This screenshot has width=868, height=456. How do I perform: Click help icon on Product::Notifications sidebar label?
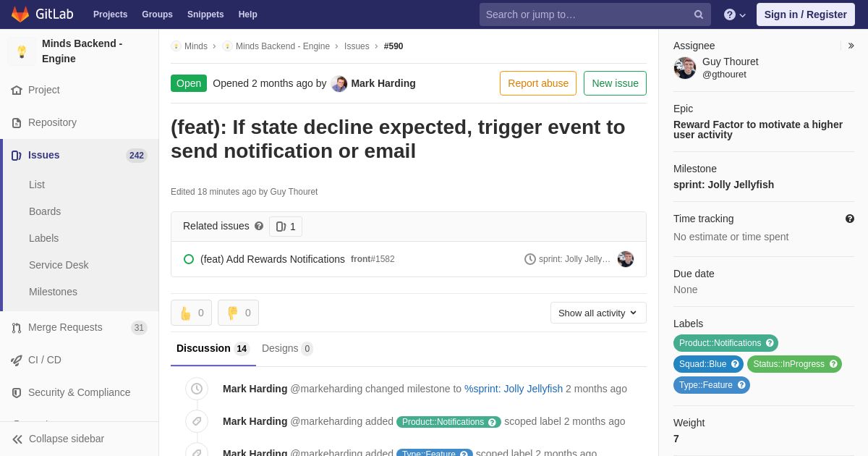[x=770, y=343]
